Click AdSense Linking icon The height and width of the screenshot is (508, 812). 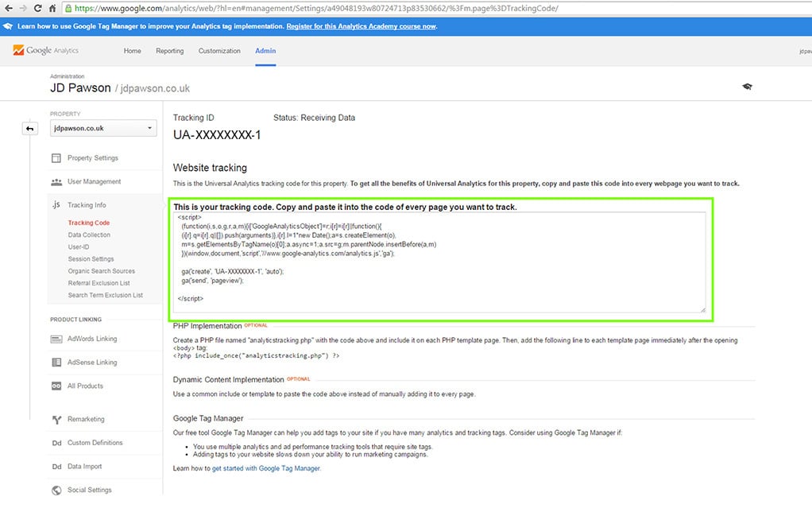(56, 363)
